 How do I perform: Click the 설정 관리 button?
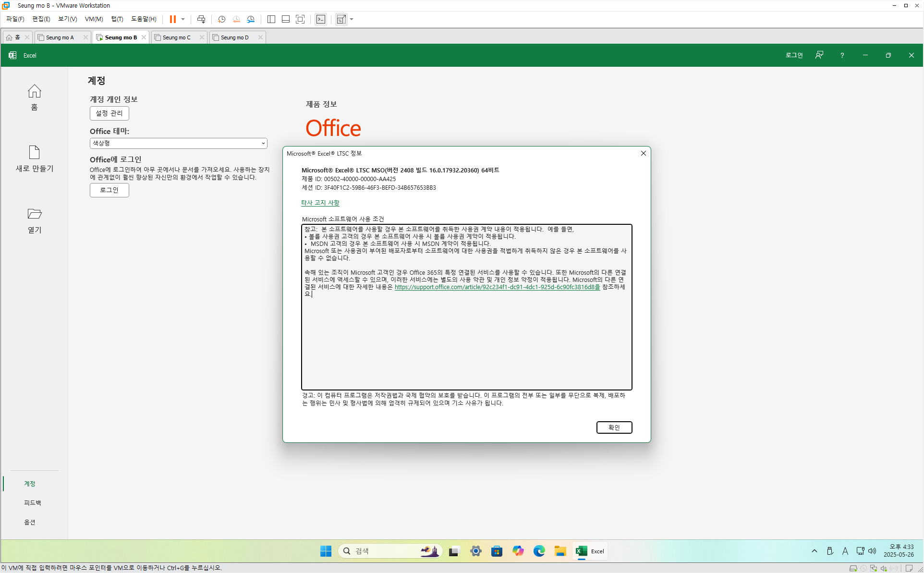109,113
